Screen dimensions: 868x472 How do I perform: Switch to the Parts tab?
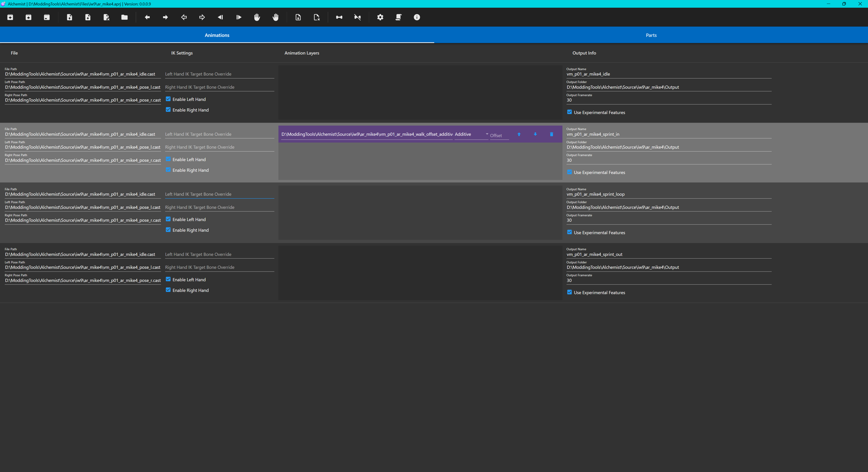pyautogui.click(x=651, y=35)
